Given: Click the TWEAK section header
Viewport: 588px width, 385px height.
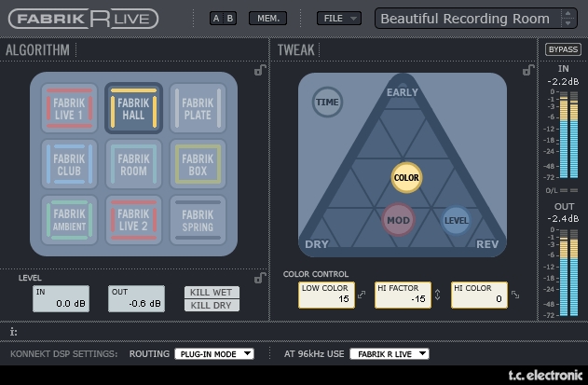Looking at the screenshot, I should (x=296, y=49).
